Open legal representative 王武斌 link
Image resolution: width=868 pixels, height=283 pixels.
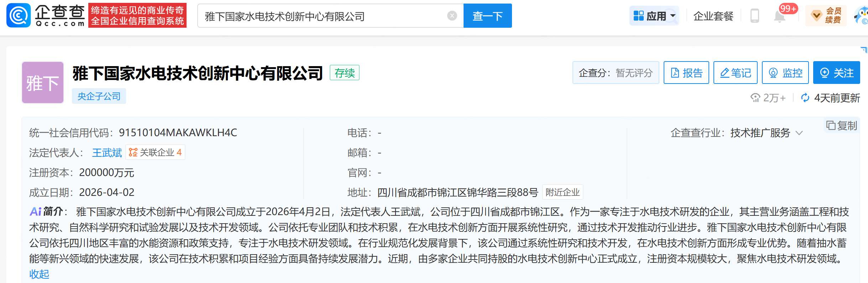point(107,153)
